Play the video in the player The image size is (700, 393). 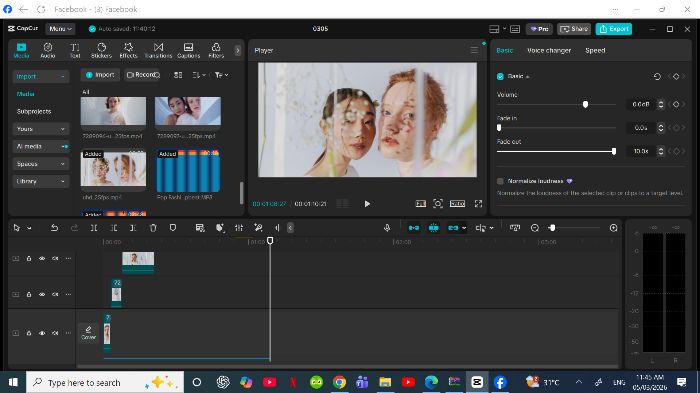pos(367,204)
